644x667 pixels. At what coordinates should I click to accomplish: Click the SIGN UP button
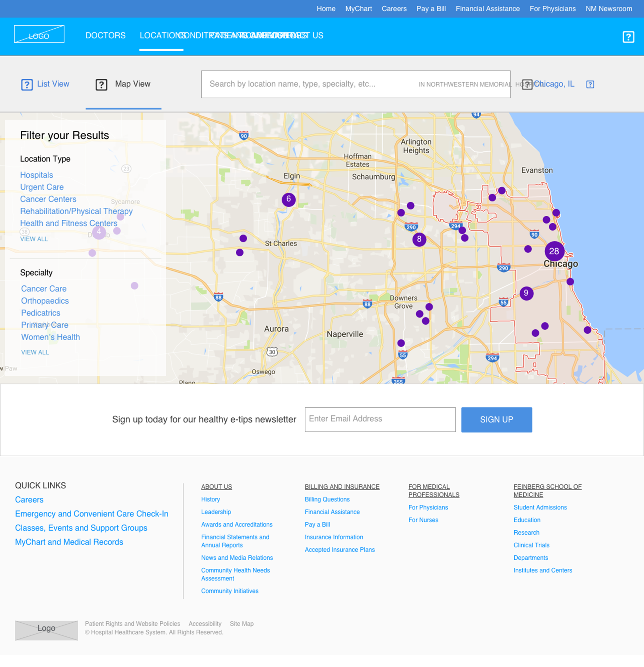pos(497,420)
